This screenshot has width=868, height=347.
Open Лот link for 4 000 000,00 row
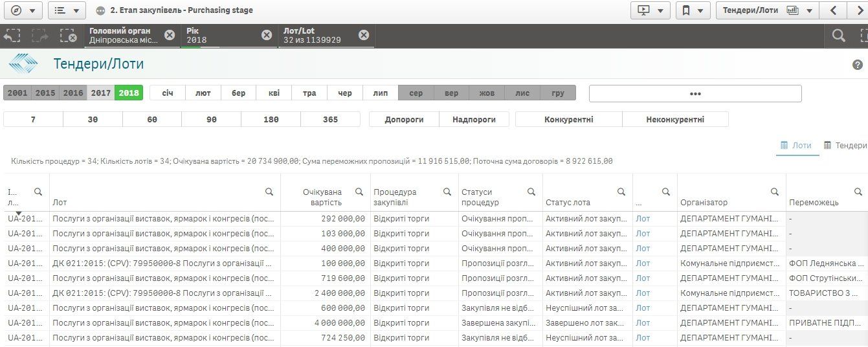click(643, 323)
